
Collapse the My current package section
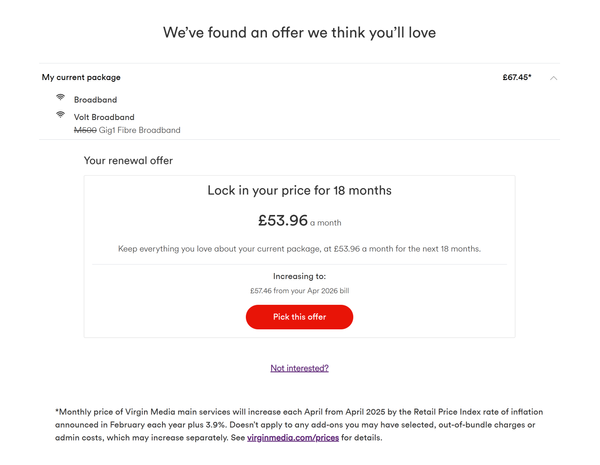[x=553, y=78]
